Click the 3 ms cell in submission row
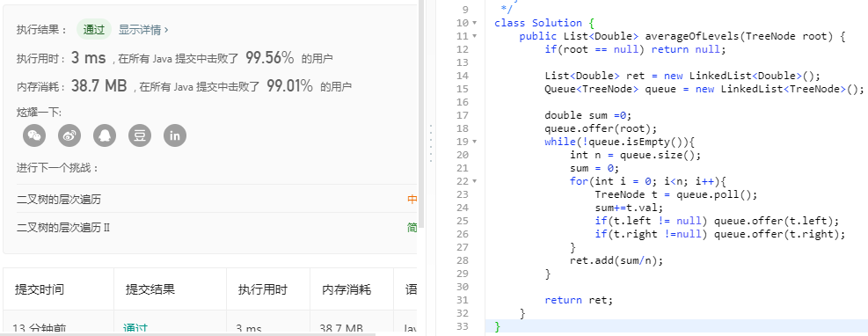This screenshot has height=336, width=868. tap(248, 329)
